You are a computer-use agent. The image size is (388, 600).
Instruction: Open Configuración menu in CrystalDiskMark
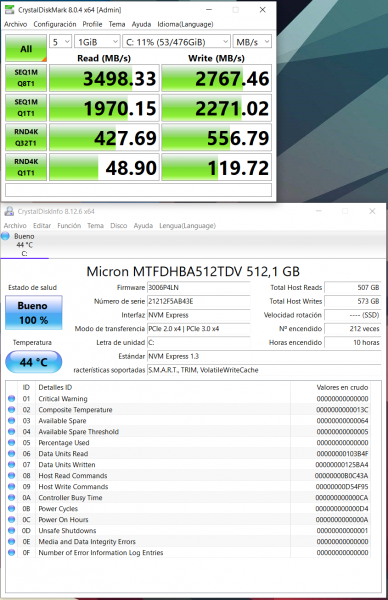tap(55, 24)
